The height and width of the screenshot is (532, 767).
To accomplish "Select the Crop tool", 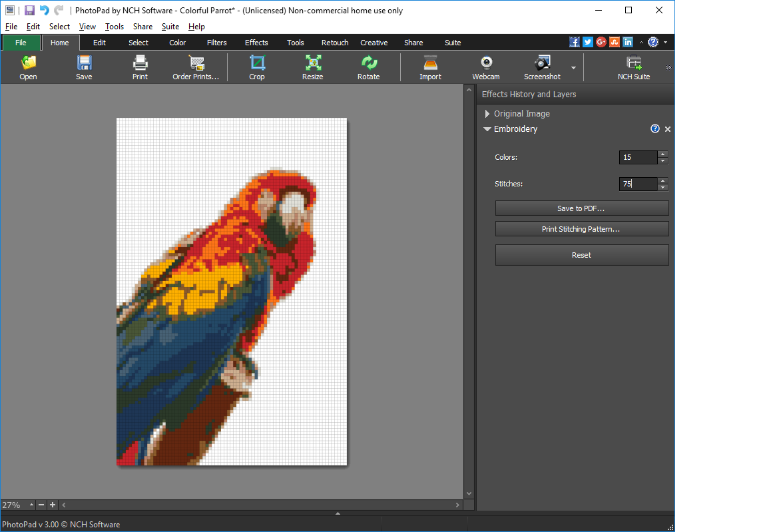I will pyautogui.click(x=257, y=67).
